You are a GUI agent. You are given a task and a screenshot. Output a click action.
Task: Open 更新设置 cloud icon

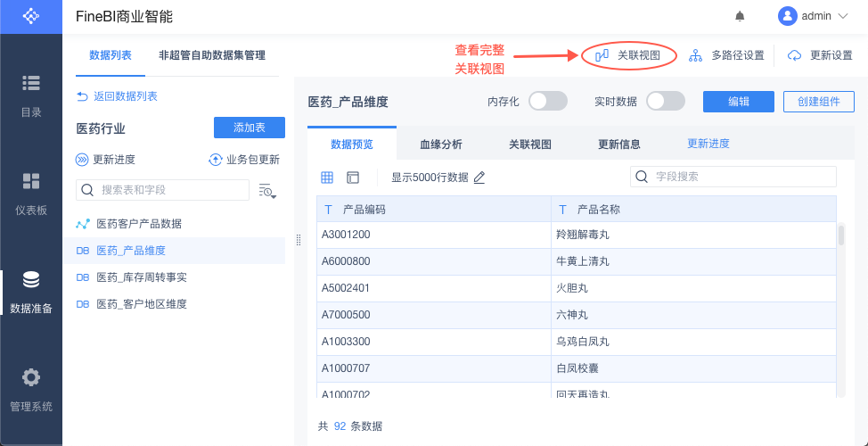pos(795,55)
